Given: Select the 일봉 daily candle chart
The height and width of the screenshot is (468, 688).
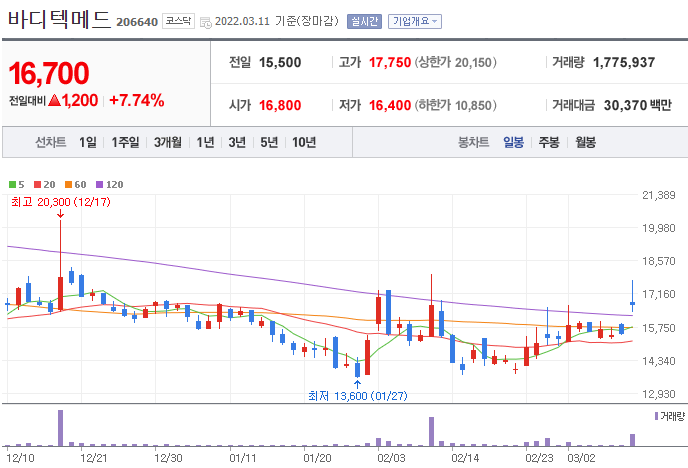Looking at the screenshot, I should (513, 142).
